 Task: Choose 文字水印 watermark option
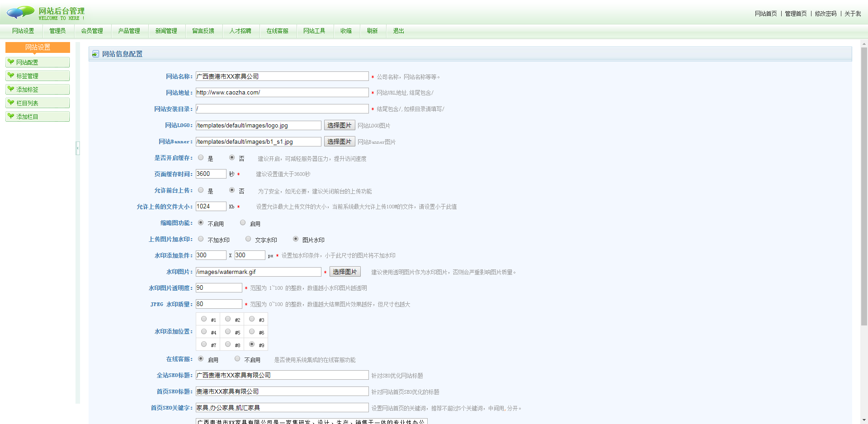pos(248,239)
